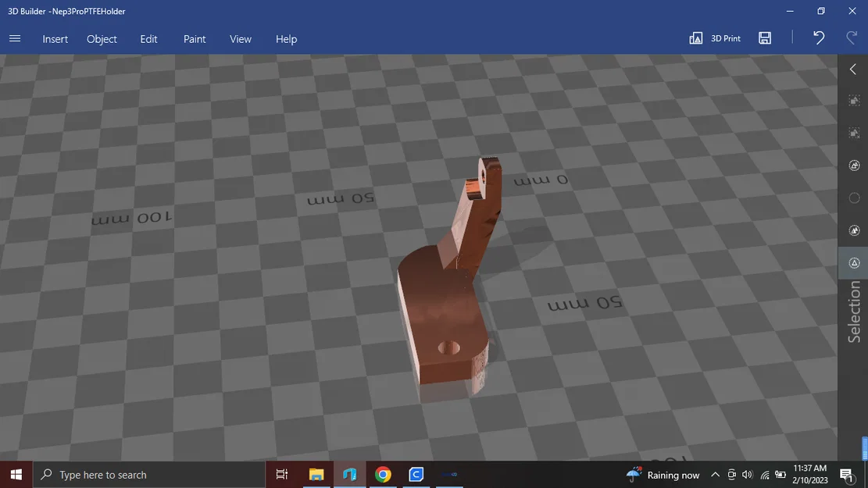Viewport: 868px width, 488px height.
Task: Click the deselect all icon in Selection panel
Action: click(x=854, y=133)
